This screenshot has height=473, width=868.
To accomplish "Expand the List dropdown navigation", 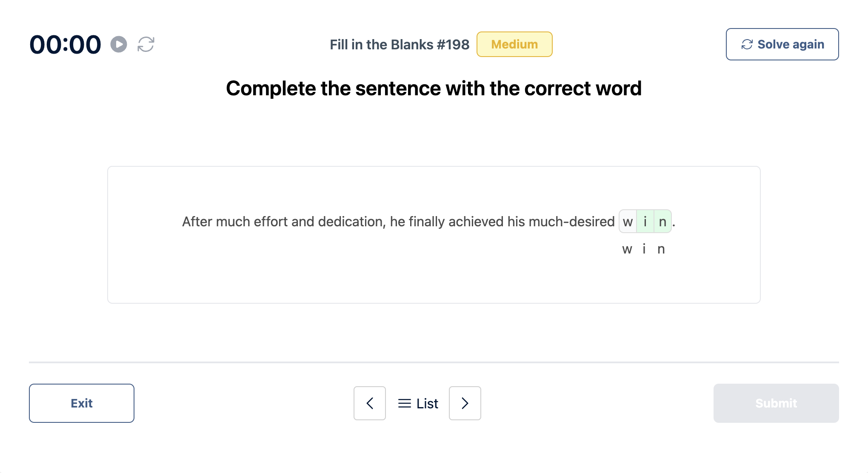I will (x=418, y=402).
